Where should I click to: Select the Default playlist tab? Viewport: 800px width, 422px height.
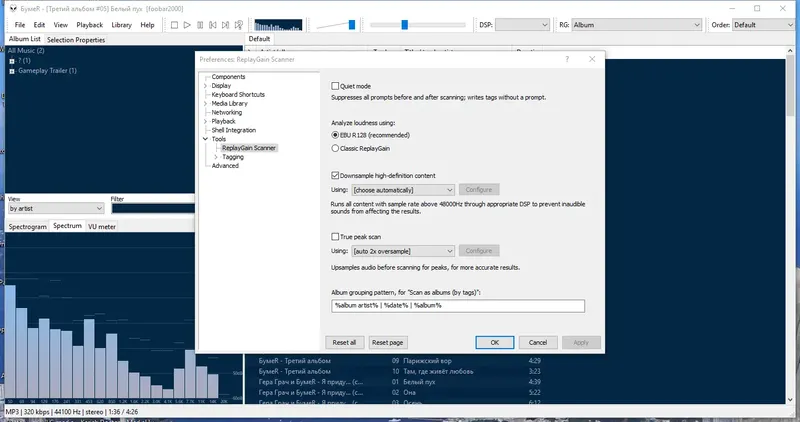point(259,39)
